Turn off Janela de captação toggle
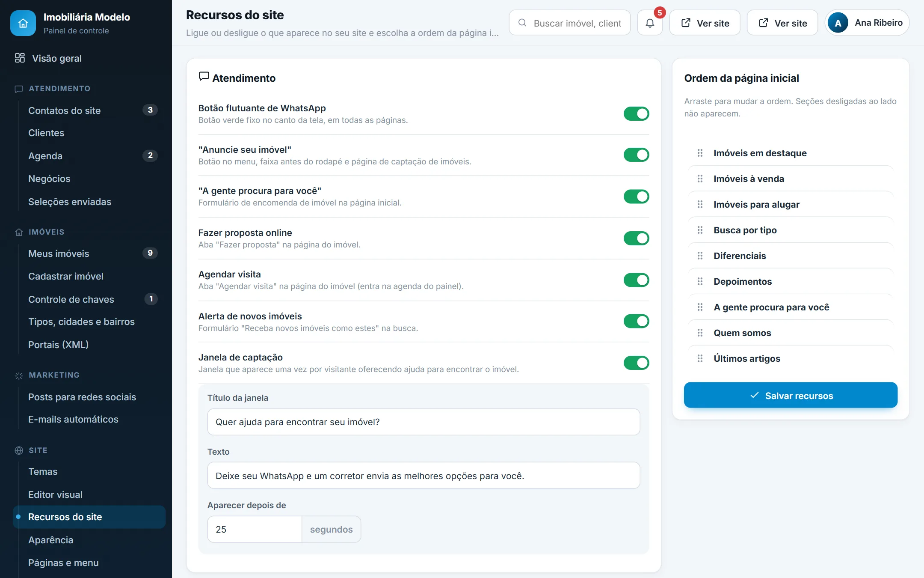The image size is (924, 578). tap(636, 363)
